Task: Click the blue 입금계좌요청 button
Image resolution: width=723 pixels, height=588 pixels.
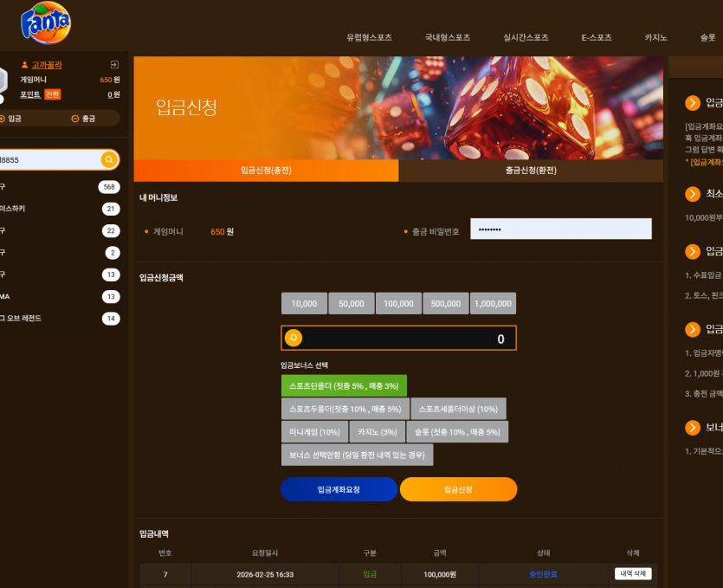Action: tap(339, 489)
